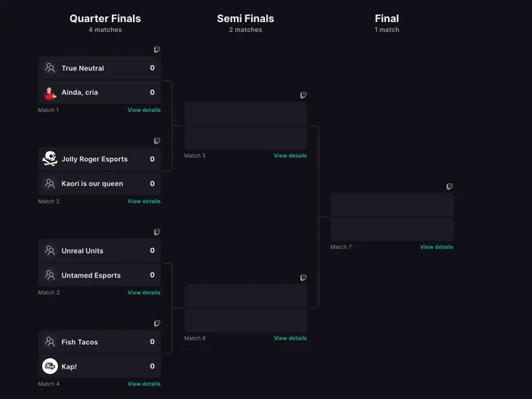View details for Match 6
The image size is (532, 399).
[x=290, y=338]
